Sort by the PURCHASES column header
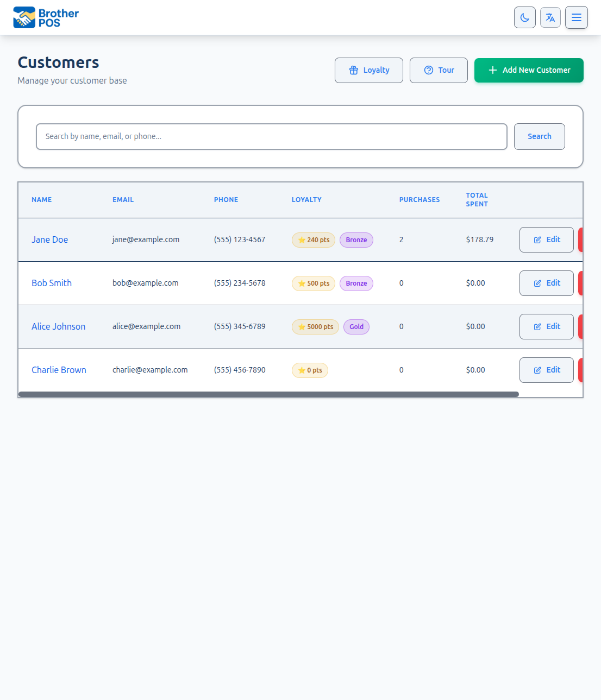Viewport: 601px width, 700px height. [x=420, y=199]
